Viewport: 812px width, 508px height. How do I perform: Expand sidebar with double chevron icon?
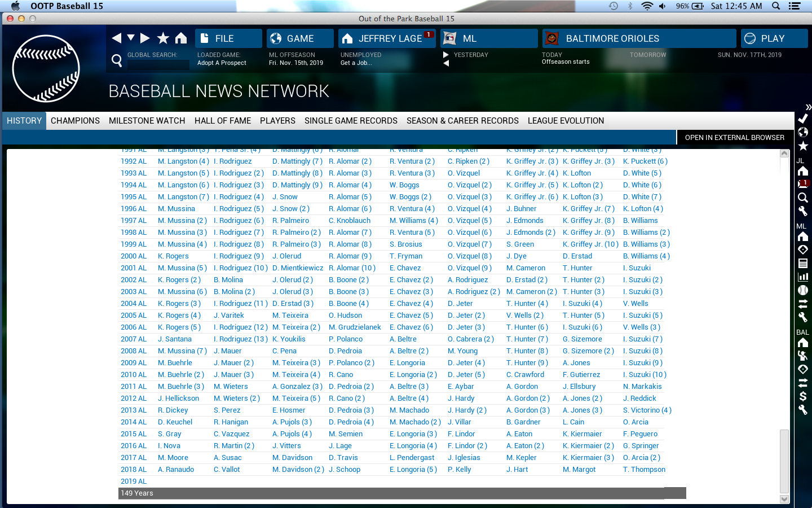pyautogui.click(x=808, y=107)
